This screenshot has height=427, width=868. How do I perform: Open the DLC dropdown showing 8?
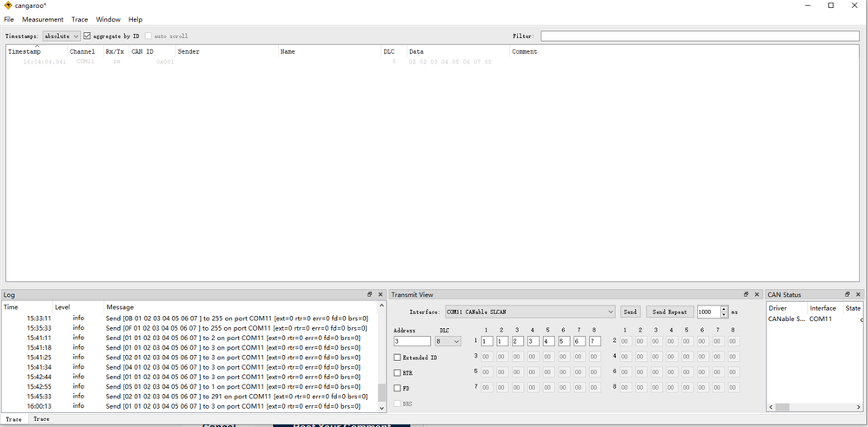(447, 341)
